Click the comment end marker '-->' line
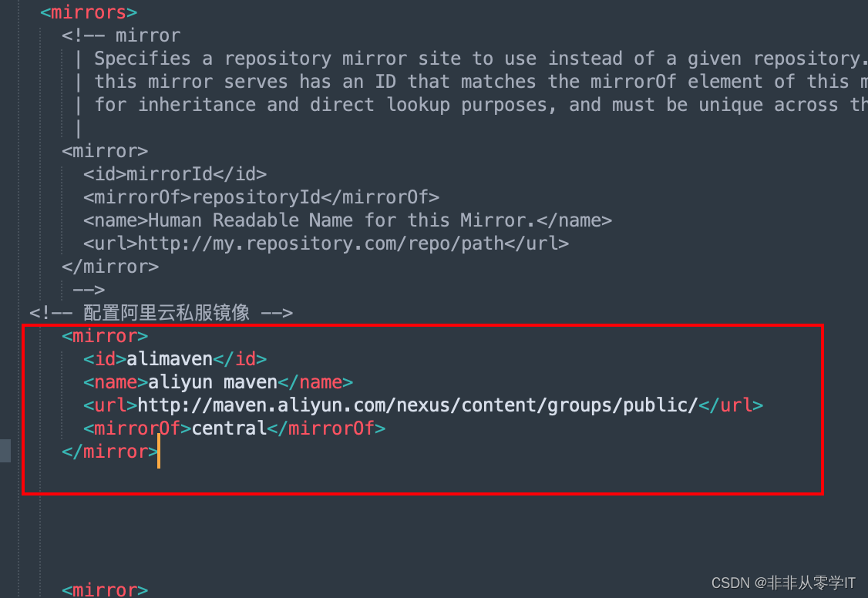Image resolution: width=868 pixels, height=598 pixels. 89,289
